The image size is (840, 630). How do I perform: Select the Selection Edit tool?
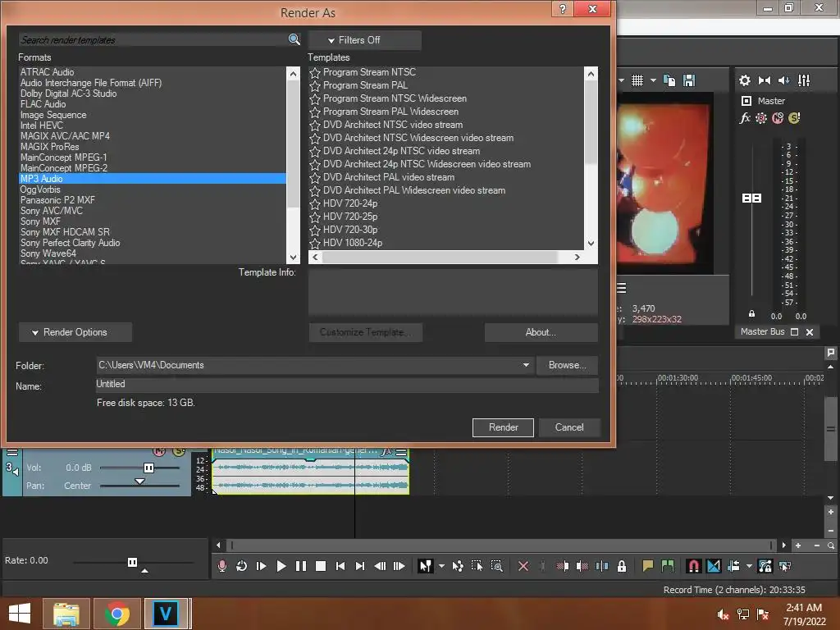tap(477, 566)
